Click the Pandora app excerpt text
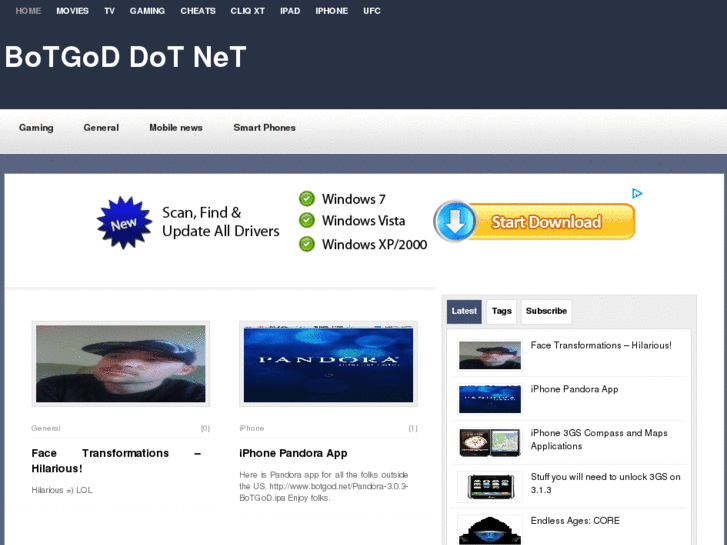Image resolution: width=727 pixels, height=545 pixels. [324, 486]
